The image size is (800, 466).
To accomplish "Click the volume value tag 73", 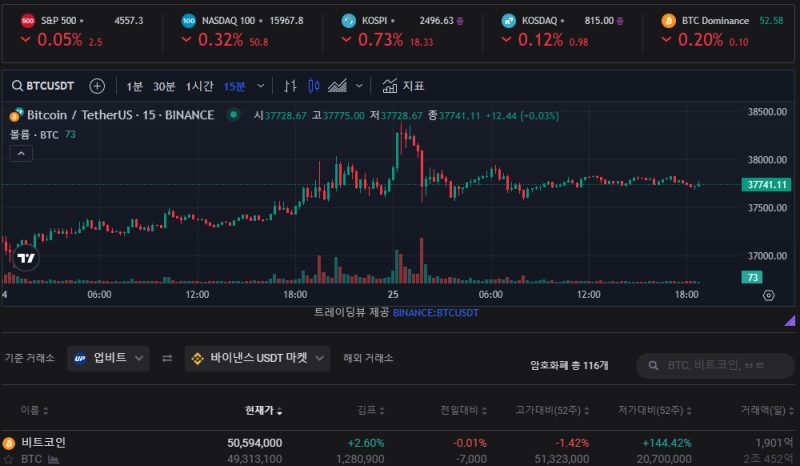I will pyautogui.click(x=752, y=277).
